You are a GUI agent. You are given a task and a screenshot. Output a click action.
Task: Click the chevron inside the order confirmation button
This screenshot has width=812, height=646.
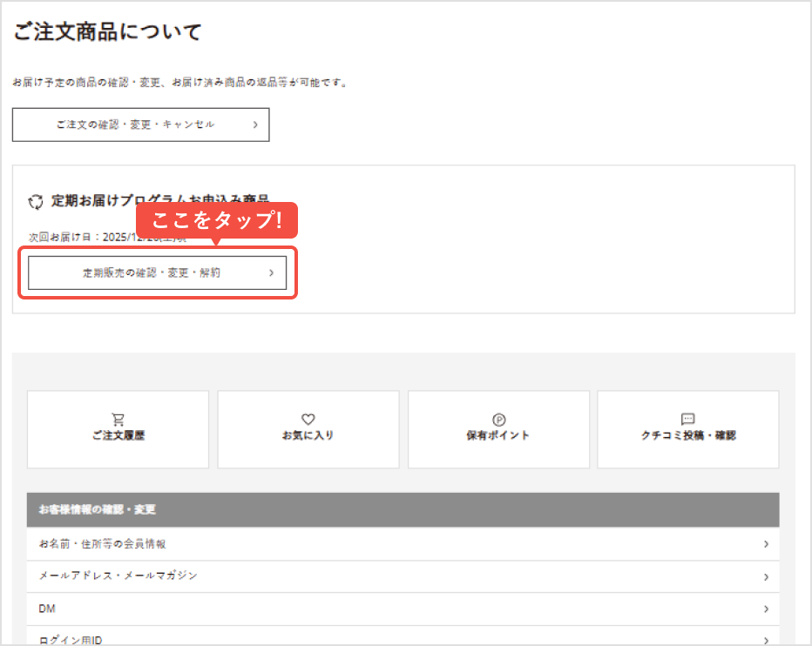tap(255, 124)
